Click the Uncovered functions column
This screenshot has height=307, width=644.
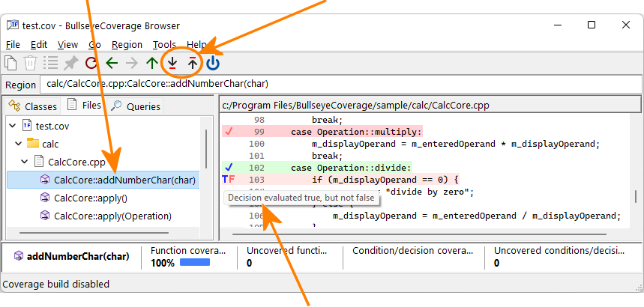point(287,250)
